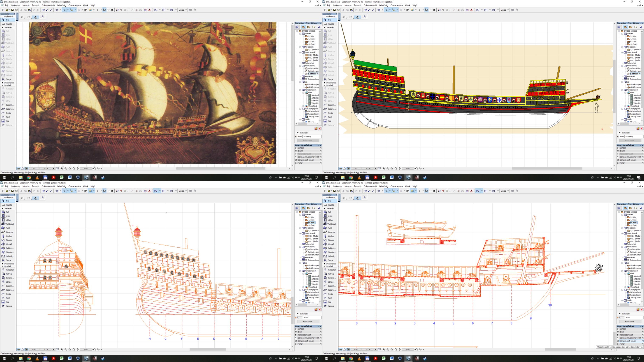644x362 pixels.
Task: Activate Kijelölő marquee tool in section view window
Action: pos(329,205)
